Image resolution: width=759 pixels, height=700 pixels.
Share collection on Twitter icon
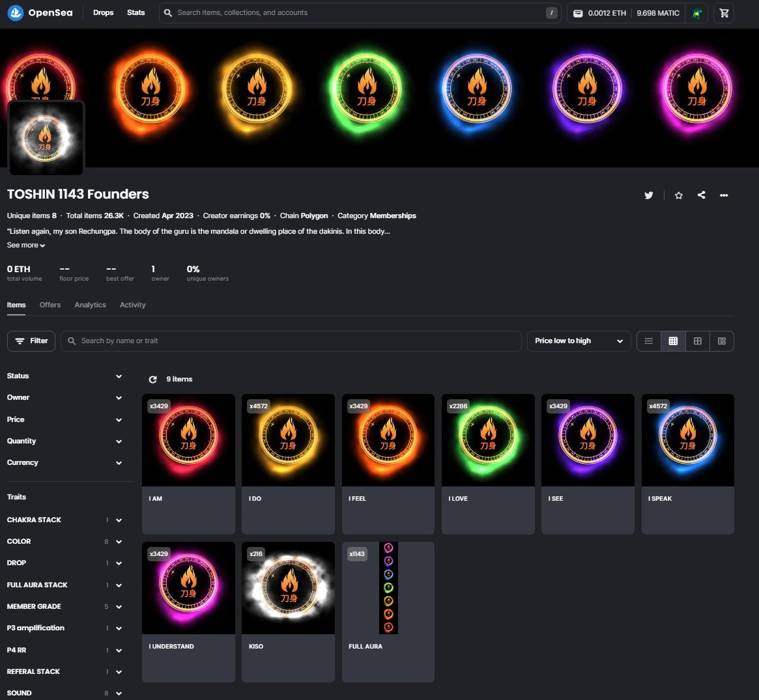(649, 195)
